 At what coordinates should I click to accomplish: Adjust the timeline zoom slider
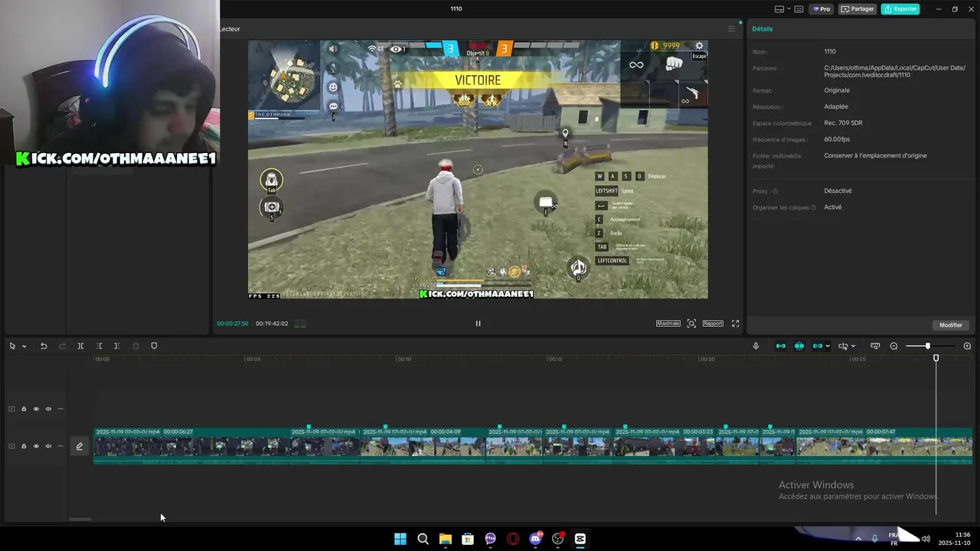[927, 346]
